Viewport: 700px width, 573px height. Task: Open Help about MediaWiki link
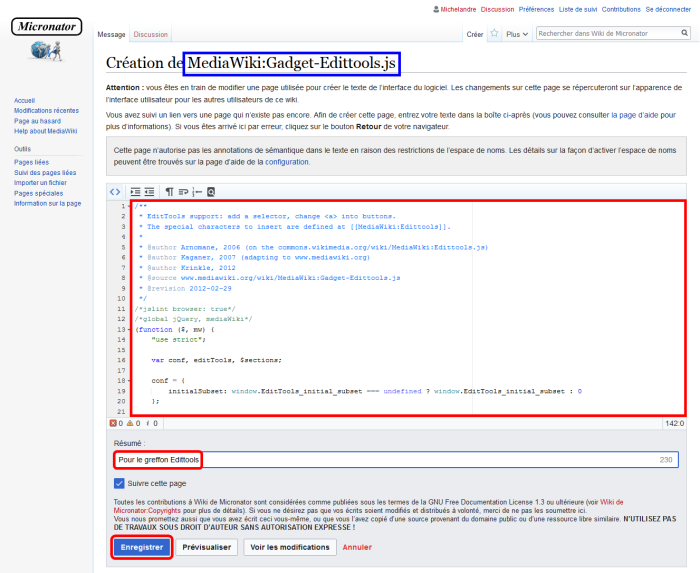click(x=45, y=131)
